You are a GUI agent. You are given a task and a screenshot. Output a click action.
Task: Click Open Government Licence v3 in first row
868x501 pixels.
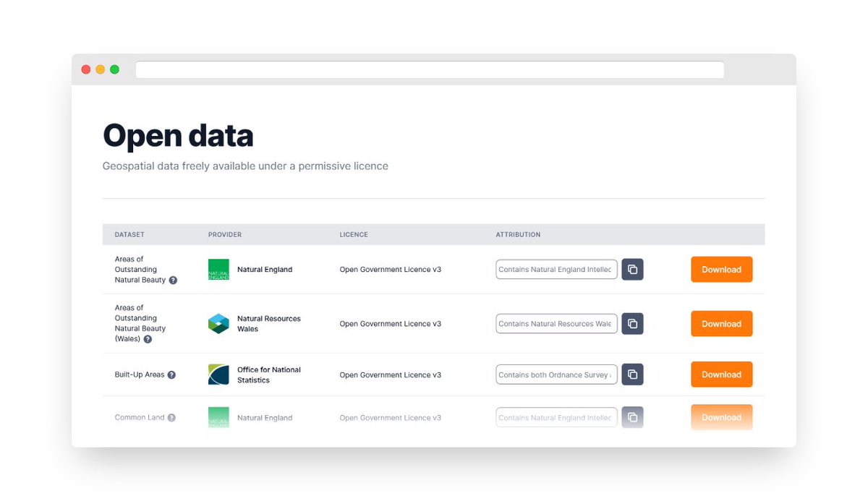[391, 270]
